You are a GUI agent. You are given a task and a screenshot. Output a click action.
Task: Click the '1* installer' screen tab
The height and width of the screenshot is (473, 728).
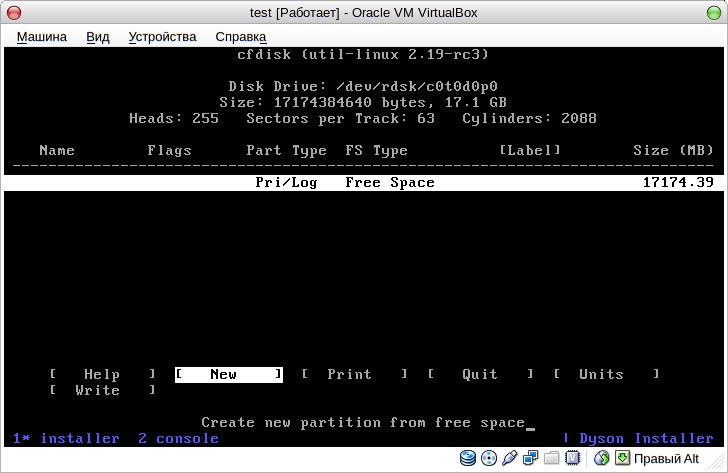(66, 438)
